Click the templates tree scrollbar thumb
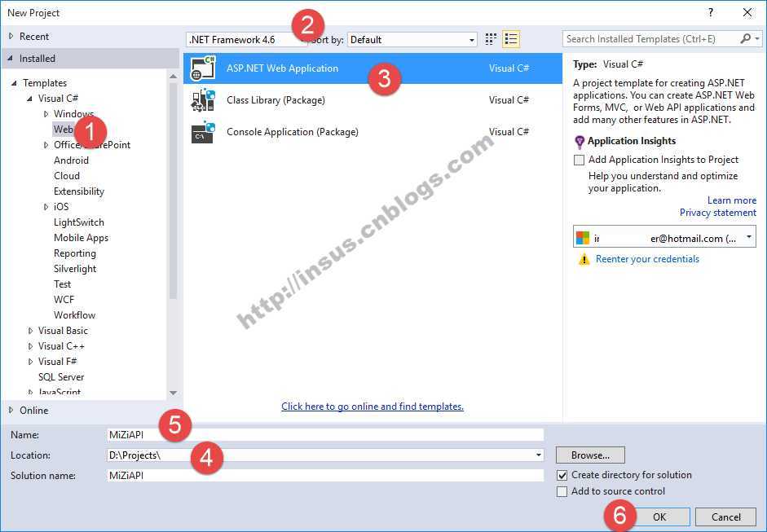Image resolution: width=767 pixels, height=532 pixels. 173,191
